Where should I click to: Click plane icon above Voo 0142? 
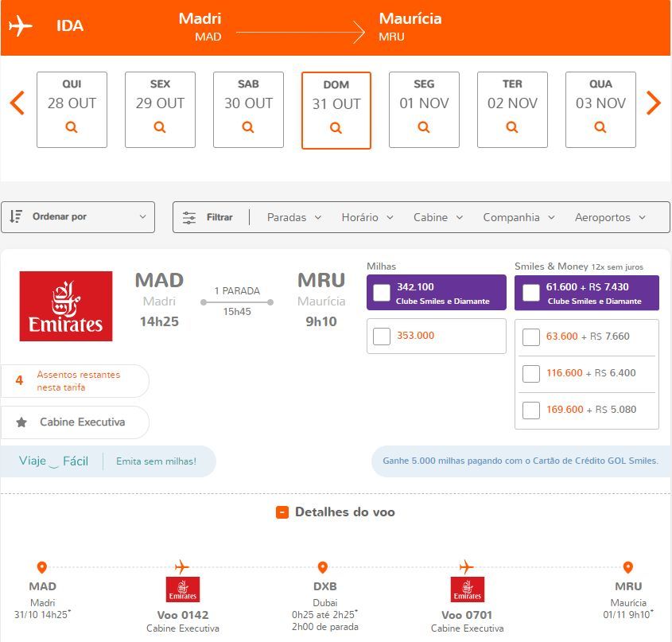click(x=181, y=567)
